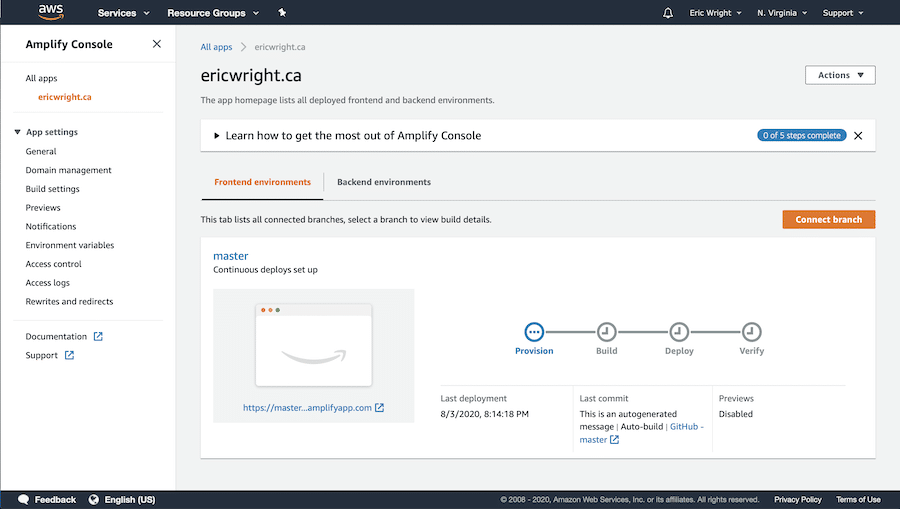Click the Provision step icon
The width and height of the screenshot is (900, 509).
coord(534,332)
